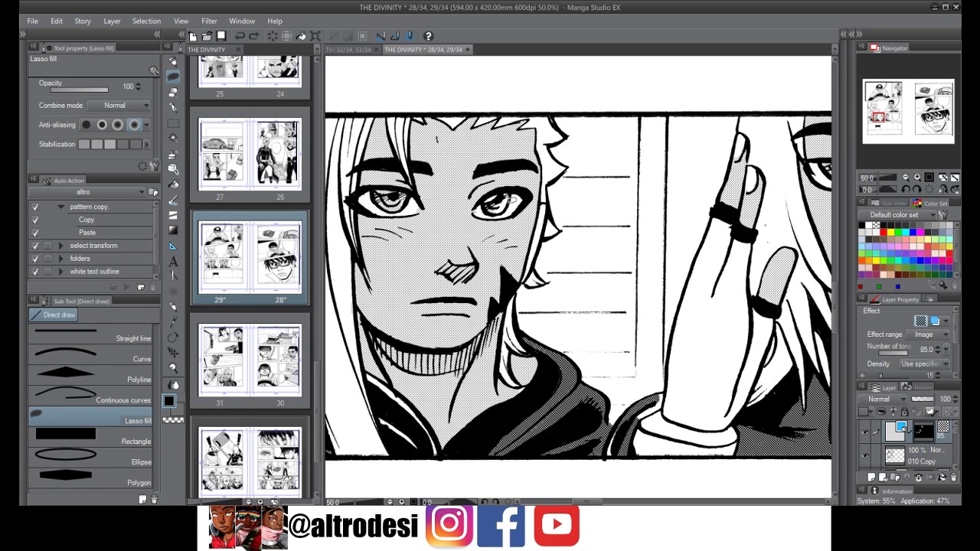Toggle the first checkbox for 'select transform'
The height and width of the screenshot is (551, 980).
pyautogui.click(x=34, y=246)
